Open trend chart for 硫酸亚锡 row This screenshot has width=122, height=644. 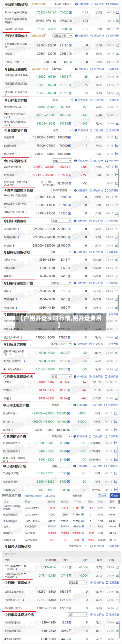(x=117, y=137)
